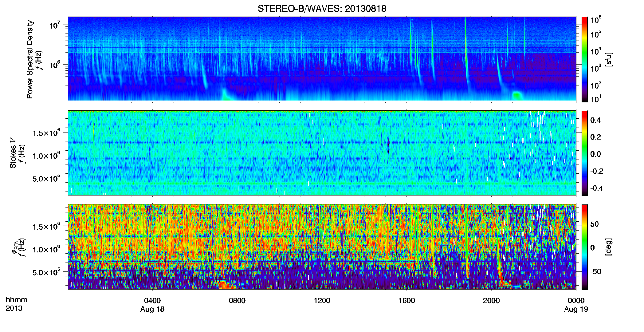The image size is (644, 332).
Task: Click the 0 value on degrees color scale
Action: coord(592,248)
